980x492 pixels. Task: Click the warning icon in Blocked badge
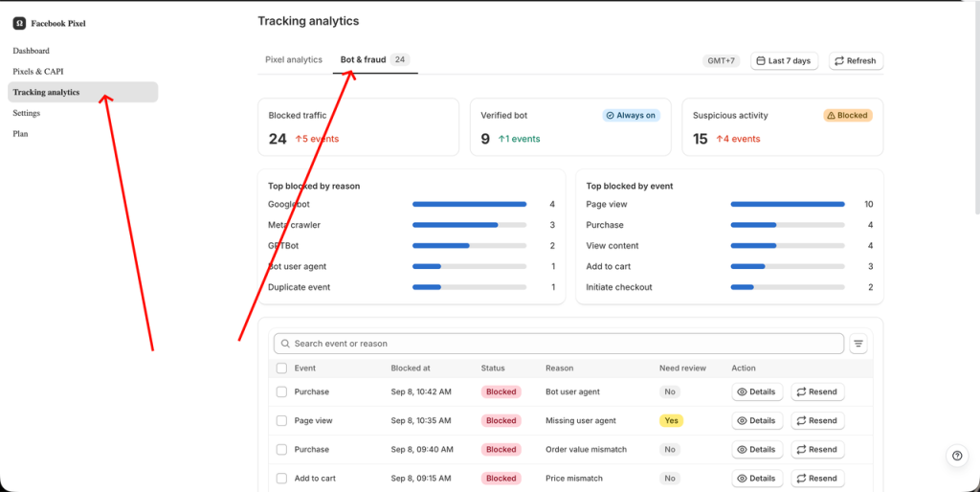point(832,116)
